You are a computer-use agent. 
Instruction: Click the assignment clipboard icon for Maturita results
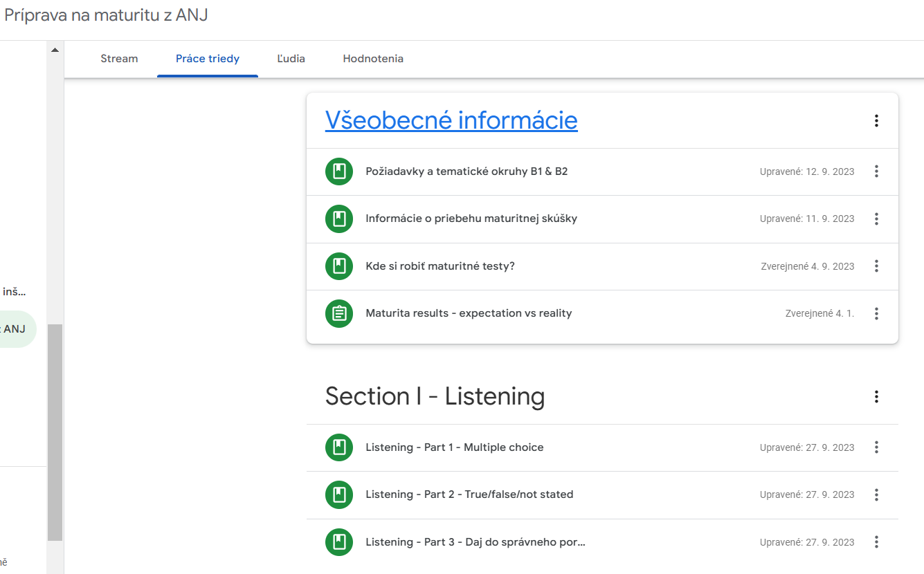tap(338, 313)
